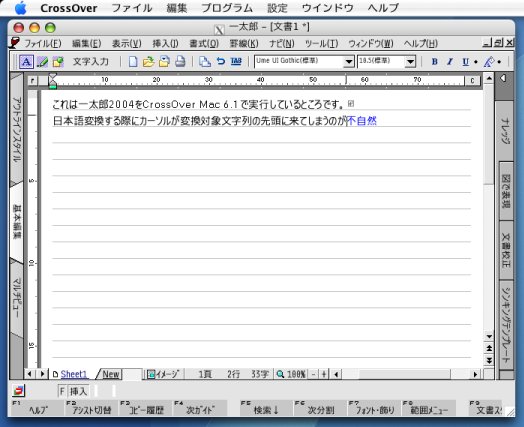This screenshot has height=427, width=524.
Task: Open the 編集(E) menu in Ichitaro
Action: (x=87, y=43)
